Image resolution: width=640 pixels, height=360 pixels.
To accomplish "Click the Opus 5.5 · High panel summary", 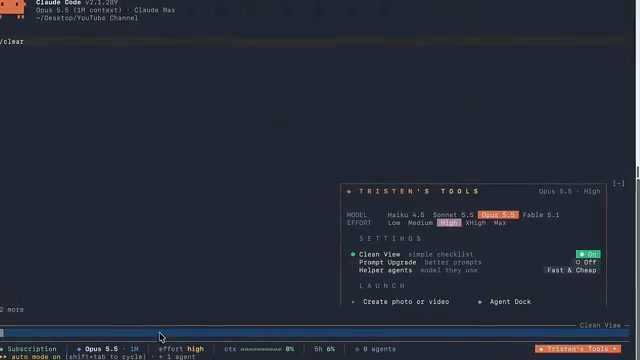I will point(569,191).
